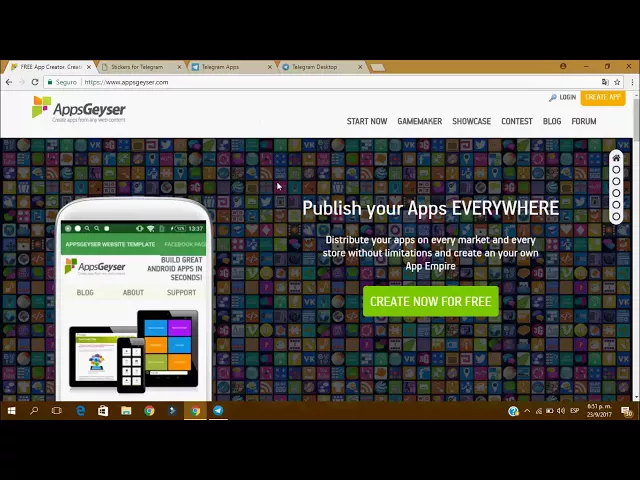Screen dimensions: 640x480
Task: Open the Chrome three-dot menu
Action: pyautogui.click(x=632, y=82)
